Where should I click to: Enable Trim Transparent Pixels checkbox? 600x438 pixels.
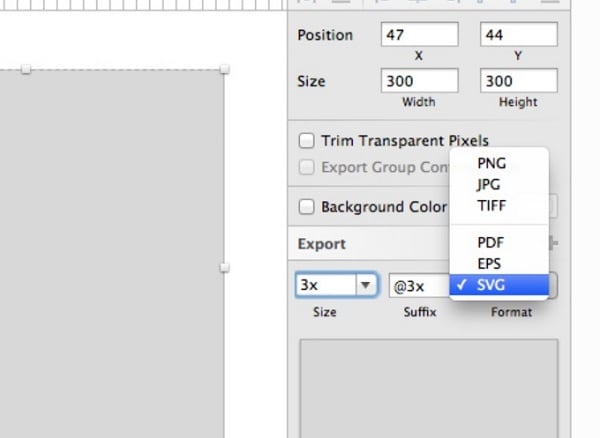[x=307, y=141]
